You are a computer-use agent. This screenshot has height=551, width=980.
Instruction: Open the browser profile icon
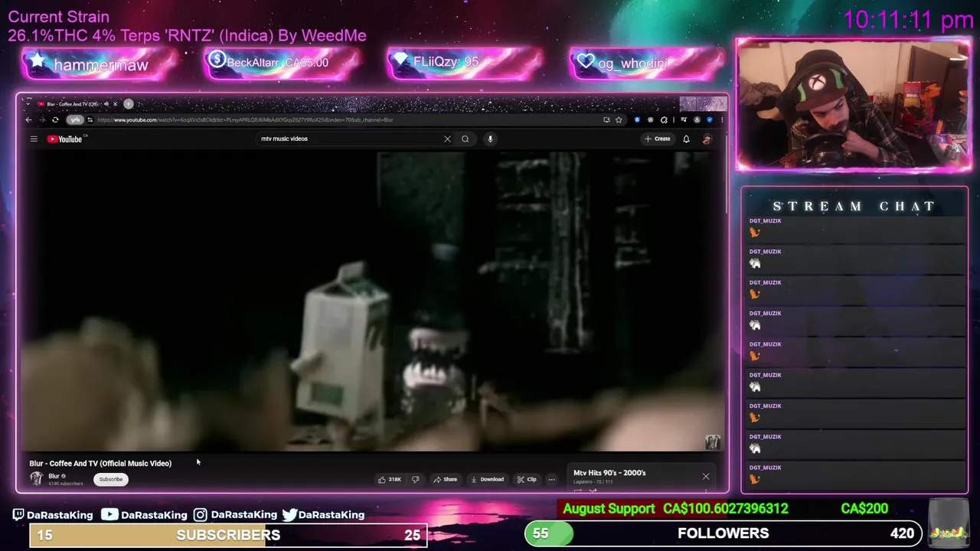697,119
